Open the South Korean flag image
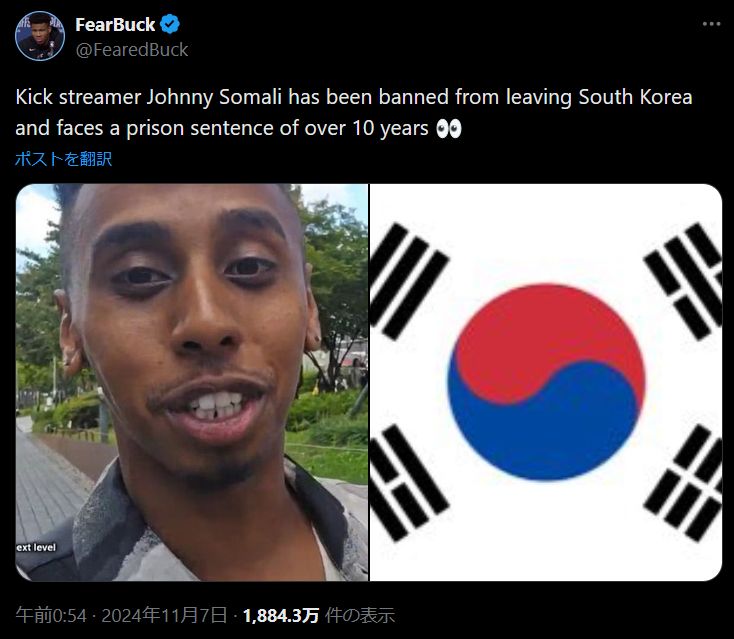 point(546,382)
